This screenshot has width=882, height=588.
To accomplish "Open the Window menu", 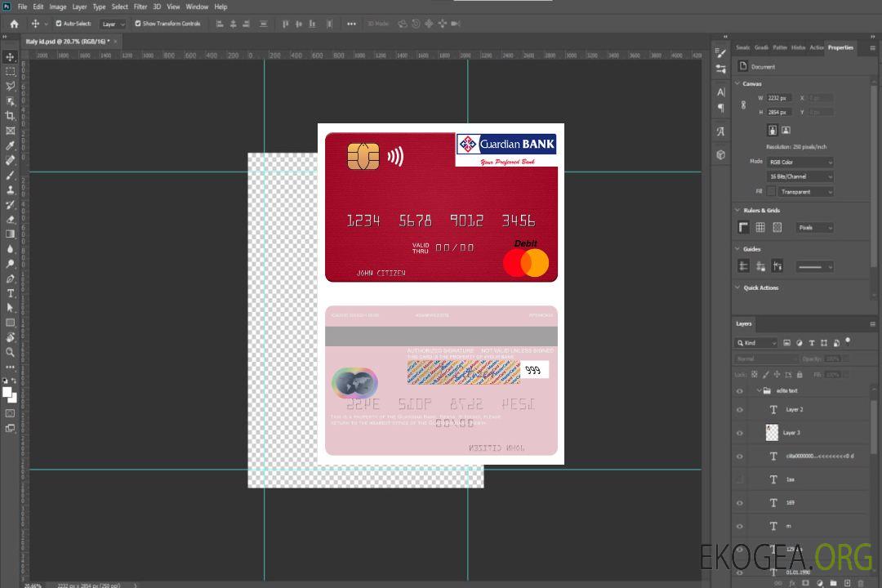I will click(197, 7).
